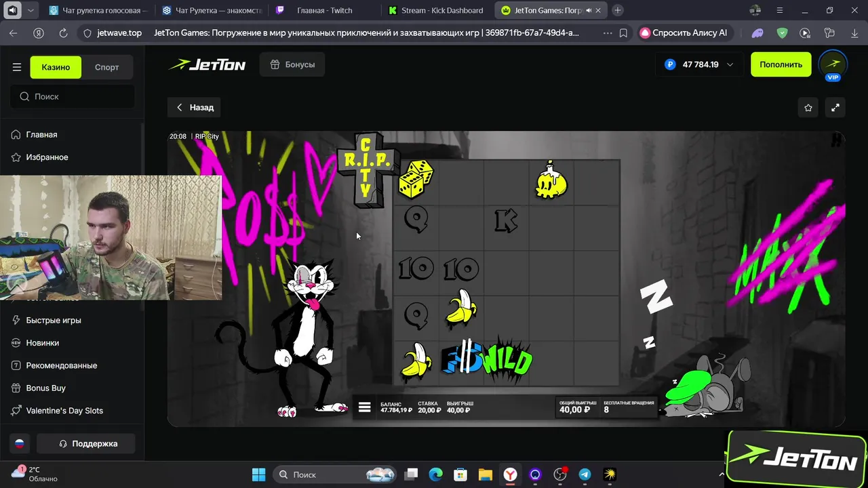The width and height of the screenshot is (868, 488).
Task: Bookmark this page
Action: [623, 33]
